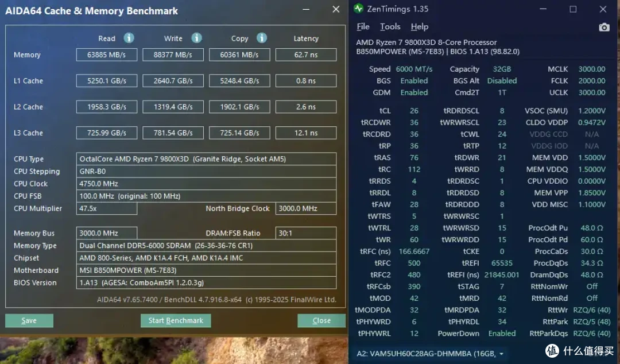Click the AMD Ryzen 7 9800X3D processor text

[x=426, y=42]
